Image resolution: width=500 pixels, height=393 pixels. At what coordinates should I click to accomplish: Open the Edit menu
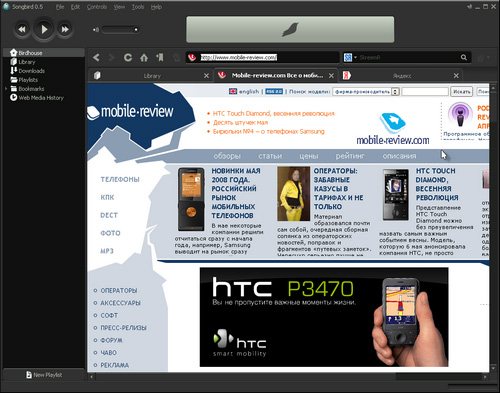pyautogui.click(x=75, y=7)
